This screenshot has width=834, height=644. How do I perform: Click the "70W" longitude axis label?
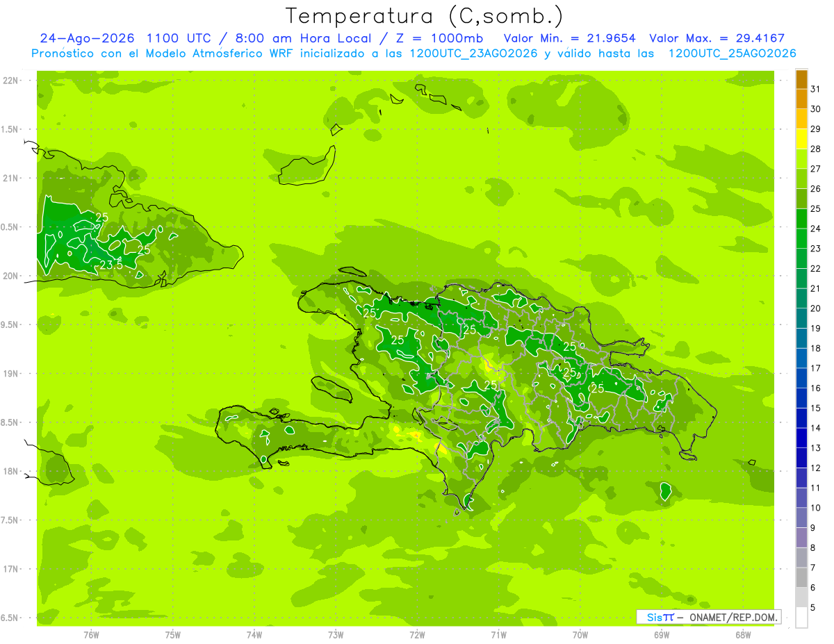pyautogui.click(x=580, y=634)
